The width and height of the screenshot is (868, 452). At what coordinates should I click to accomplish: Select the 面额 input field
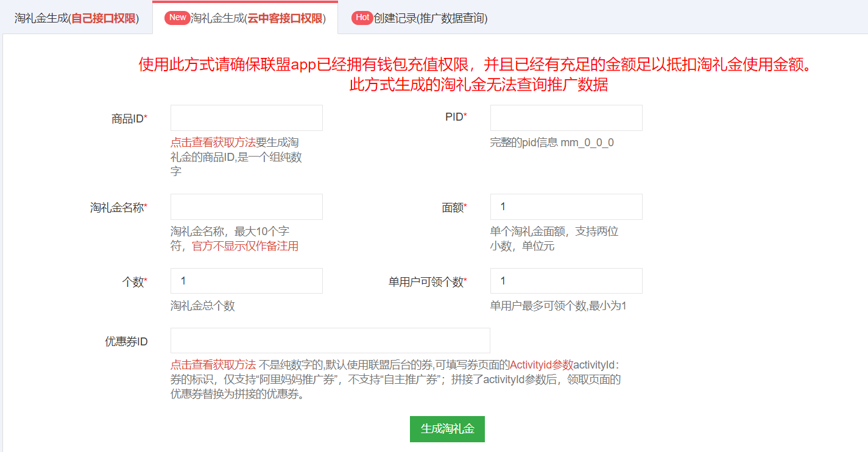(x=566, y=207)
